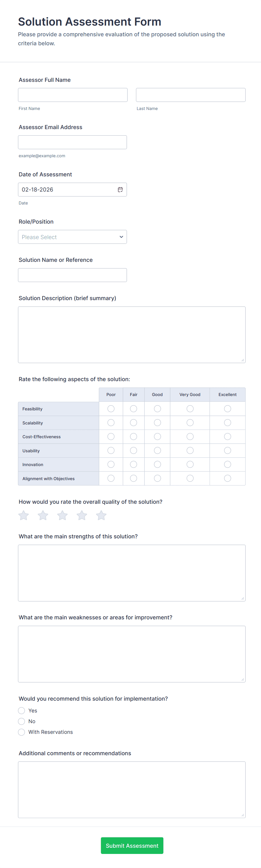Click the Assessor Email Address field
This screenshot has width=261, height=868.
[72, 142]
